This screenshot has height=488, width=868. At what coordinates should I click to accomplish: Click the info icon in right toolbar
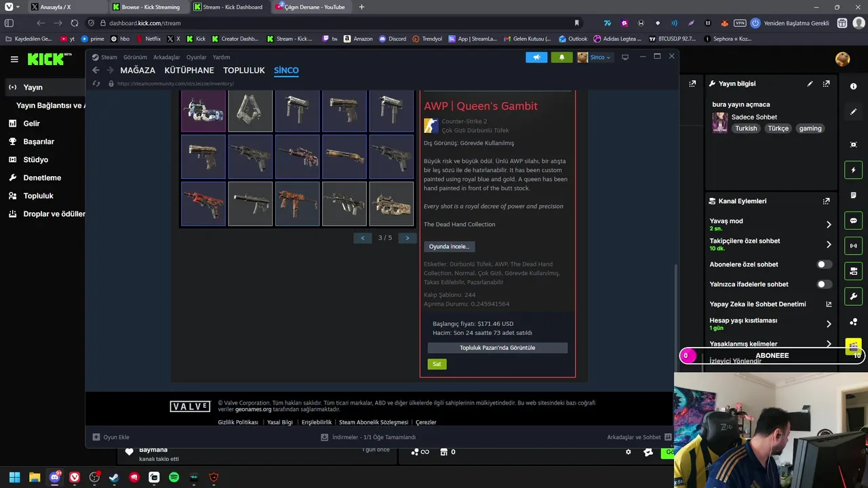coord(854,86)
